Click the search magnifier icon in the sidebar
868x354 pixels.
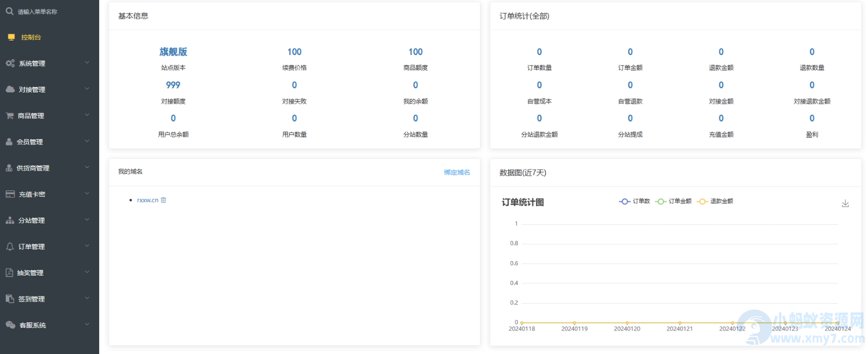tap(10, 11)
